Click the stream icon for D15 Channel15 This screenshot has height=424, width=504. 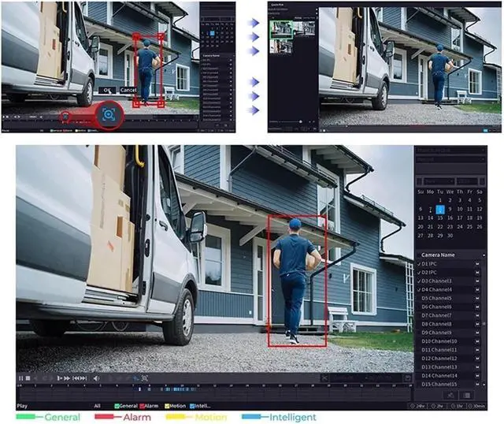pyautogui.click(x=477, y=384)
